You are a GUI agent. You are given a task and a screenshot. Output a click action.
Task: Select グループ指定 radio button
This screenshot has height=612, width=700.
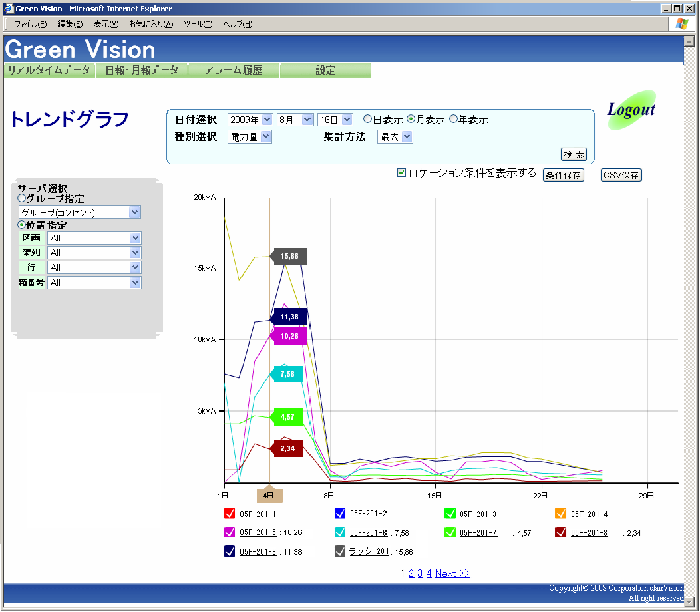(x=21, y=198)
